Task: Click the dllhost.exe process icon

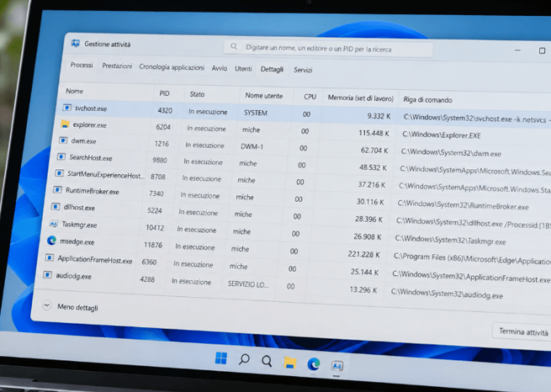Action: [x=56, y=207]
